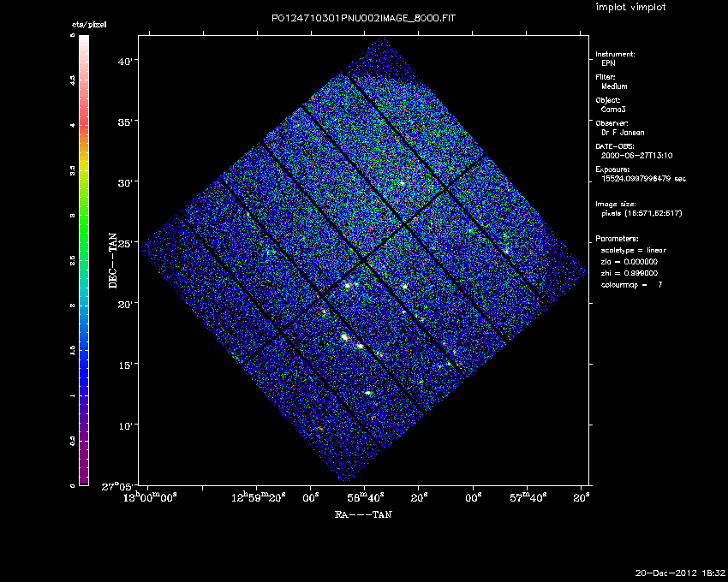Click the Coma3 object name
This screenshot has width=728, height=582.
coord(613,110)
